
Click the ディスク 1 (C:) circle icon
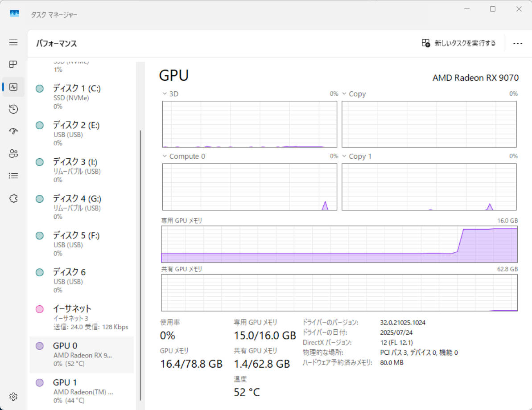pos(40,89)
